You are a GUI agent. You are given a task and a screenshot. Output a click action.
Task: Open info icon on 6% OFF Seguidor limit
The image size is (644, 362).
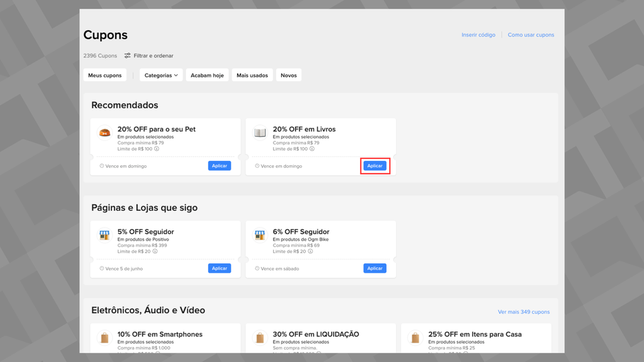(x=310, y=251)
